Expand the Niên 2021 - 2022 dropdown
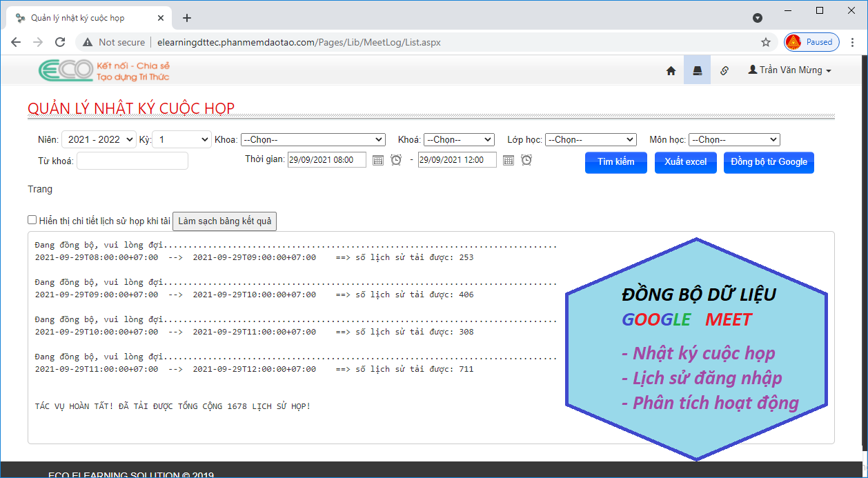The height and width of the screenshot is (478, 868). tap(99, 139)
